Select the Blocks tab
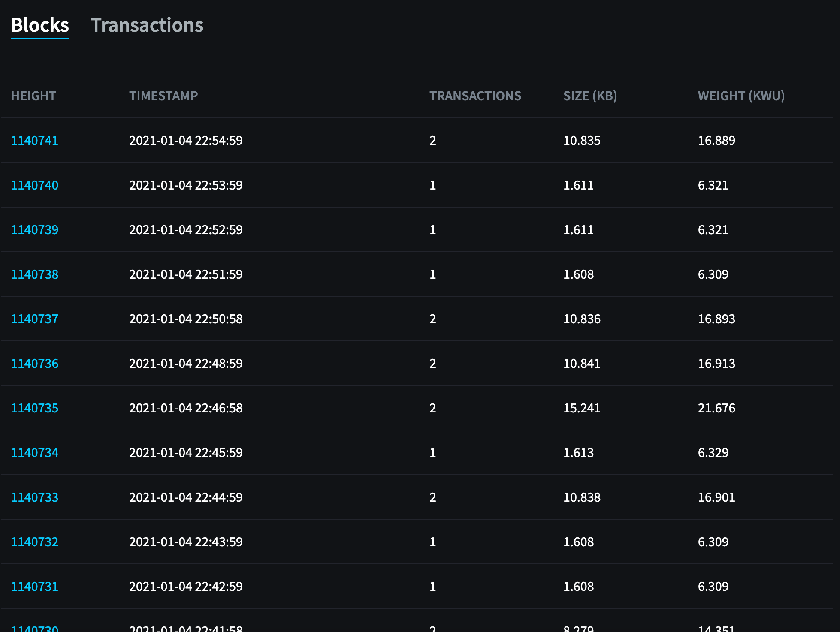The width and height of the screenshot is (840, 632). (x=39, y=25)
